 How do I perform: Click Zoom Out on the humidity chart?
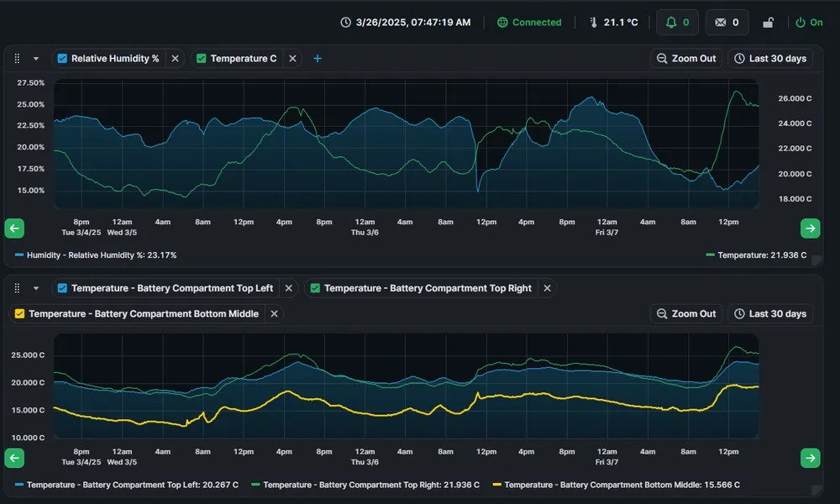(686, 59)
